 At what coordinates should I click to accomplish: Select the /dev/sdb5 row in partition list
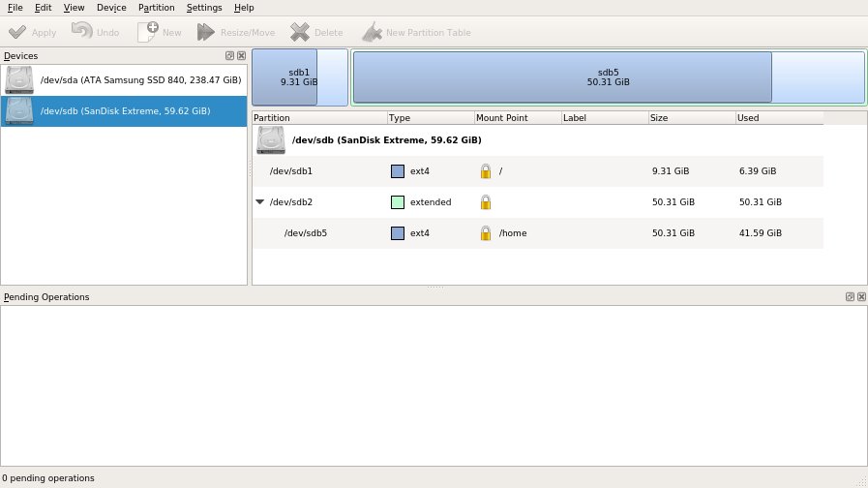pyautogui.click(x=306, y=233)
